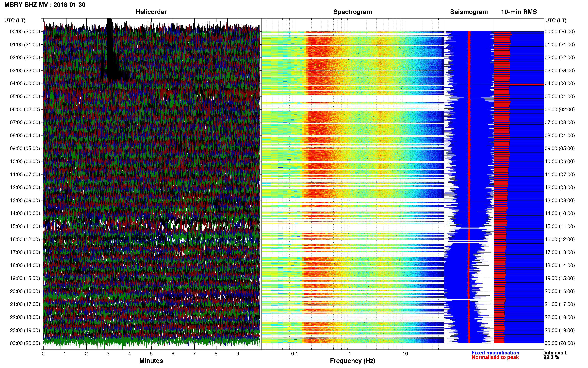The width and height of the screenshot is (588, 368).
Task: Click the title 'MBRY BHZ MV : 2018-01-30'
Action: tap(45, 5)
